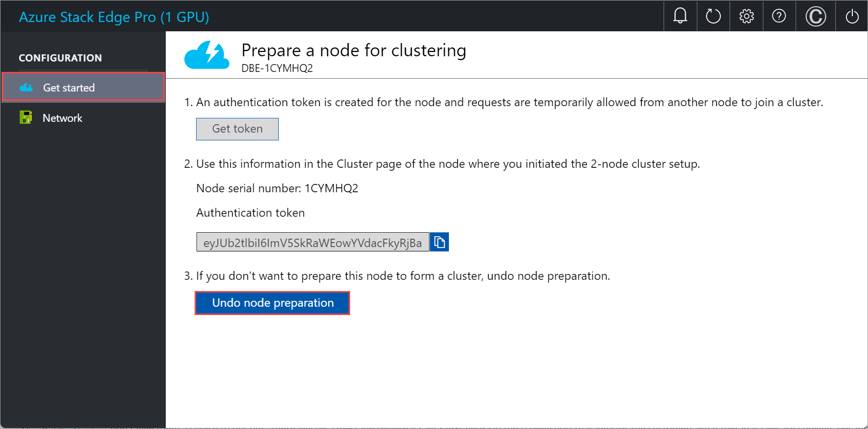Open the settings gear icon

[746, 16]
